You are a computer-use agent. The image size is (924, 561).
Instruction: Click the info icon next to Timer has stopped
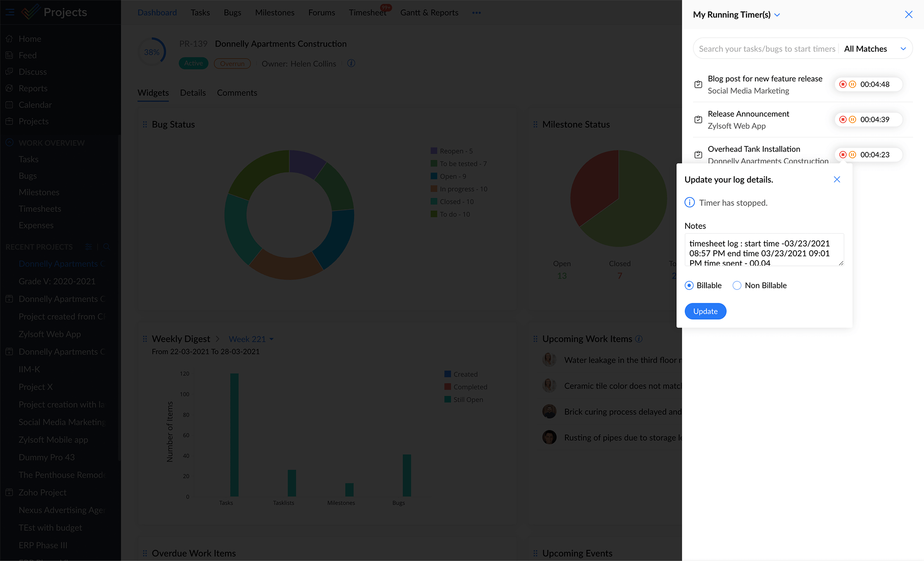[x=689, y=203]
